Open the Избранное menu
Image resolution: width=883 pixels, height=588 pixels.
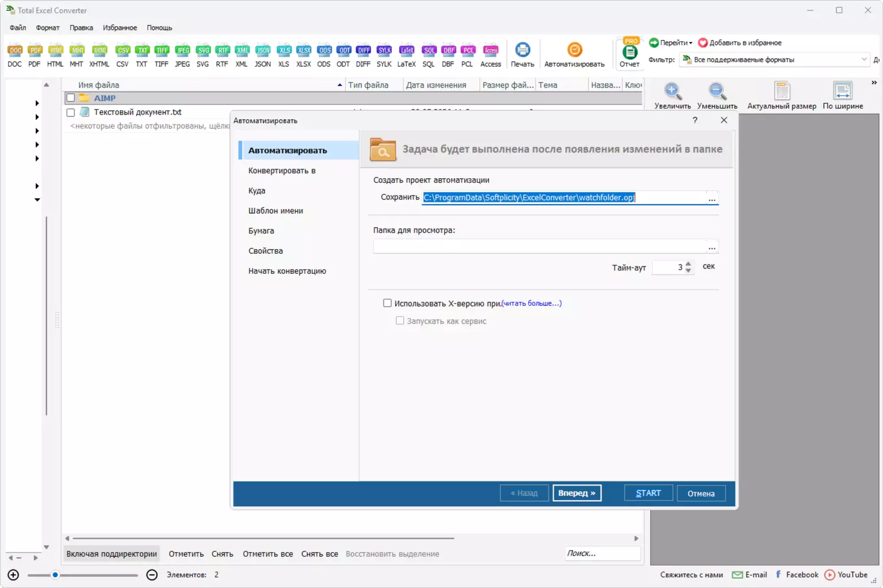[x=120, y=28]
